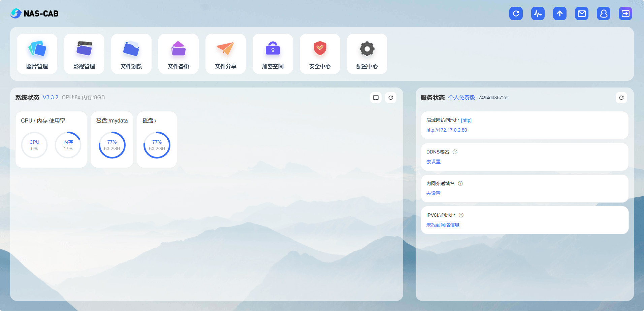Click 去设置 to configure DDNS域名
The height and width of the screenshot is (311, 644).
coord(433,161)
